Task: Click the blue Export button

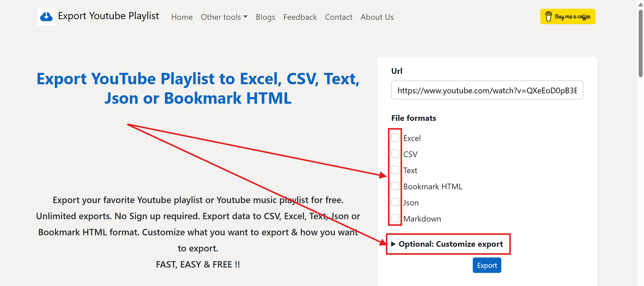Action: [487, 265]
